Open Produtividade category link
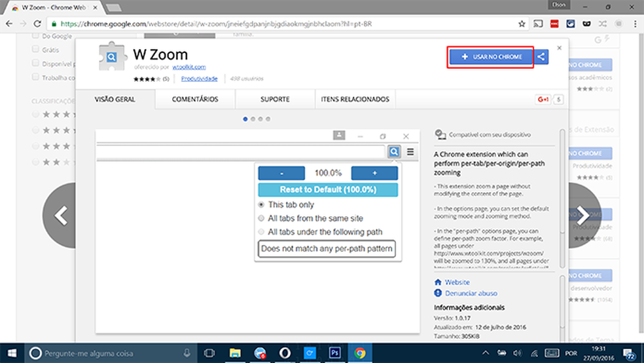The width and height of the screenshot is (644, 363). click(x=199, y=79)
